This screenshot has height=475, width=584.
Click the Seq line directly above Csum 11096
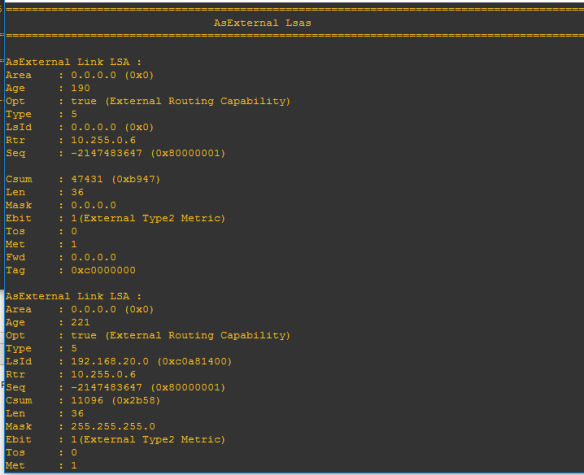tap(115, 387)
